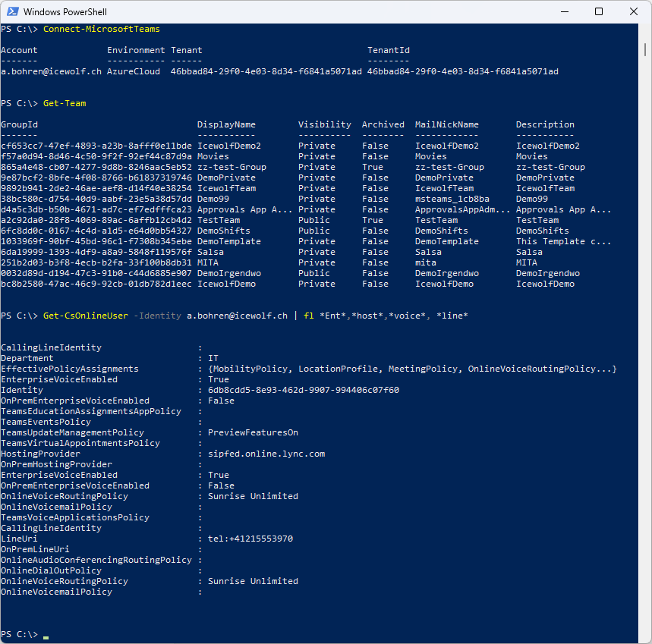Click the EffectivePolicyAssignments property name

(x=70, y=369)
